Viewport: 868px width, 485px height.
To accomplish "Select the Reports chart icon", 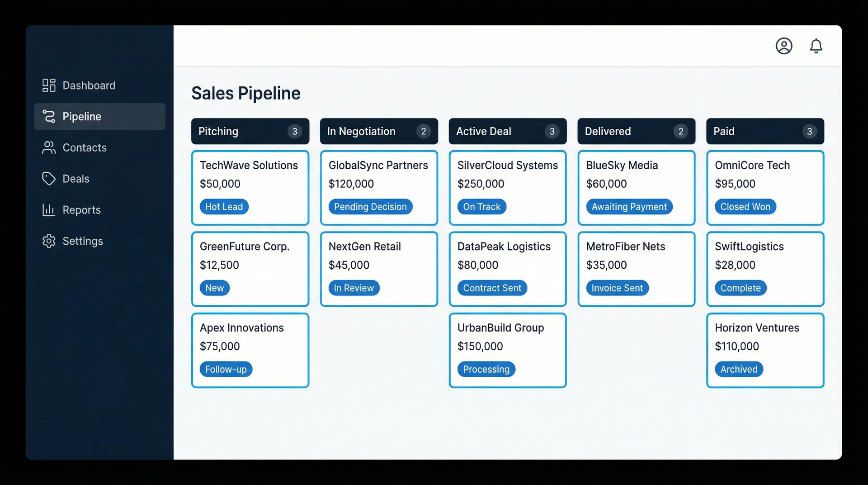I will pyautogui.click(x=48, y=209).
